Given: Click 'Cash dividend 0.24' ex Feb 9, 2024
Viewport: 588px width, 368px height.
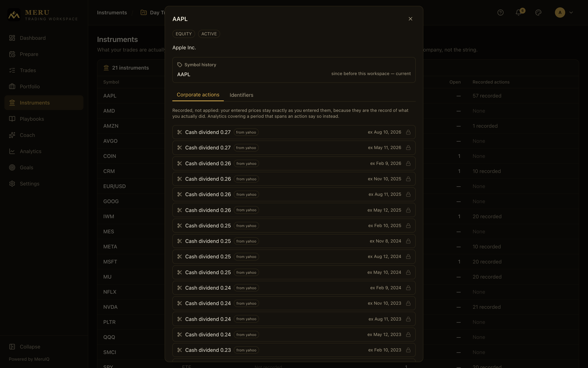Looking at the screenshot, I should [208, 288].
